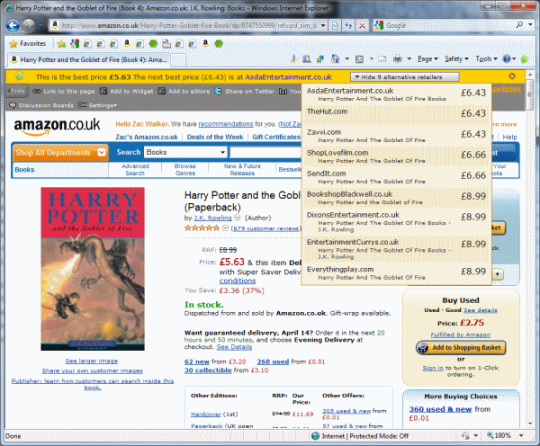Click the 268 used offers link

pos(273,362)
